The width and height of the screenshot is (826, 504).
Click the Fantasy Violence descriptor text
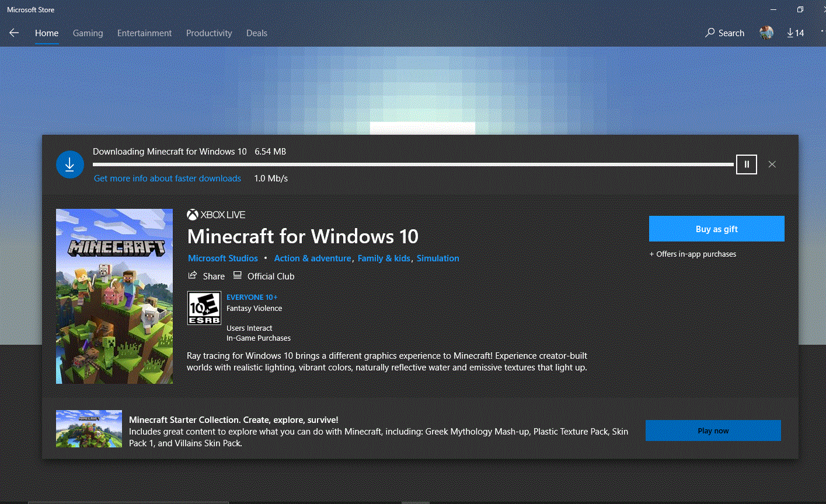pos(254,309)
